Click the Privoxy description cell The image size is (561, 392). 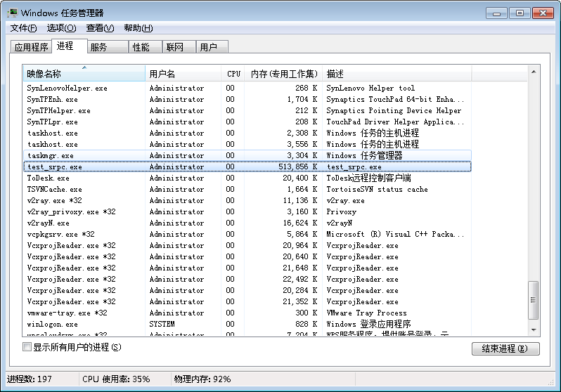[x=341, y=211]
